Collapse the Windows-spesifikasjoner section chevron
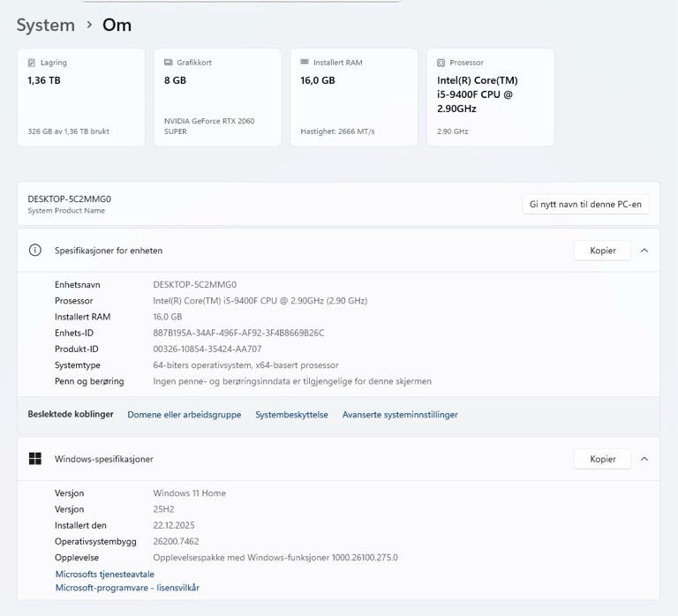Viewport: 678px width, 616px height. pos(644,459)
